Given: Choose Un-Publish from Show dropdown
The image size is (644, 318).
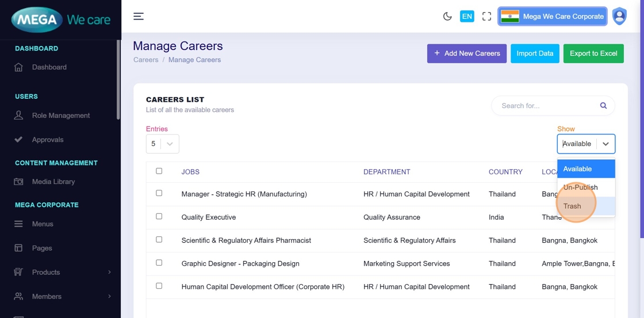Looking at the screenshot, I should pos(580,187).
